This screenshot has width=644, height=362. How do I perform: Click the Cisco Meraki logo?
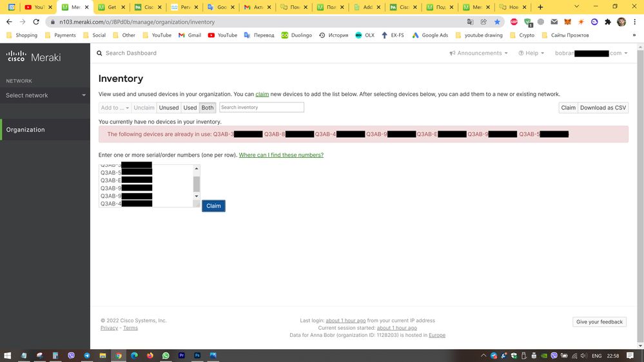point(34,57)
